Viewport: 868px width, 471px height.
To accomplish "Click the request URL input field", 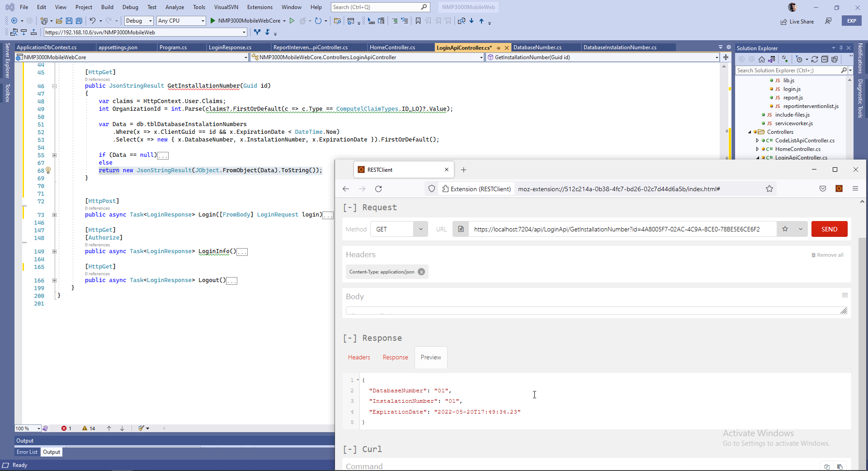I will click(623, 229).
